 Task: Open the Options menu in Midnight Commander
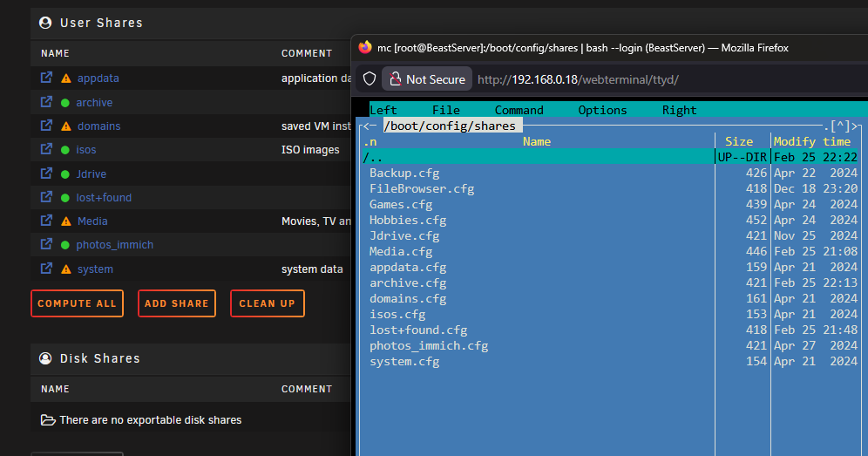(x=602, y=110)
